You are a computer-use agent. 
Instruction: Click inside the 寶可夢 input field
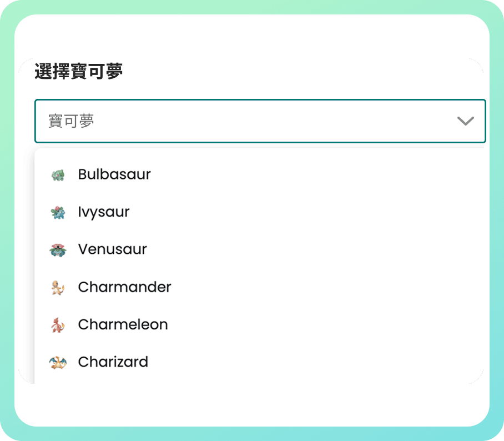(167, 121)
